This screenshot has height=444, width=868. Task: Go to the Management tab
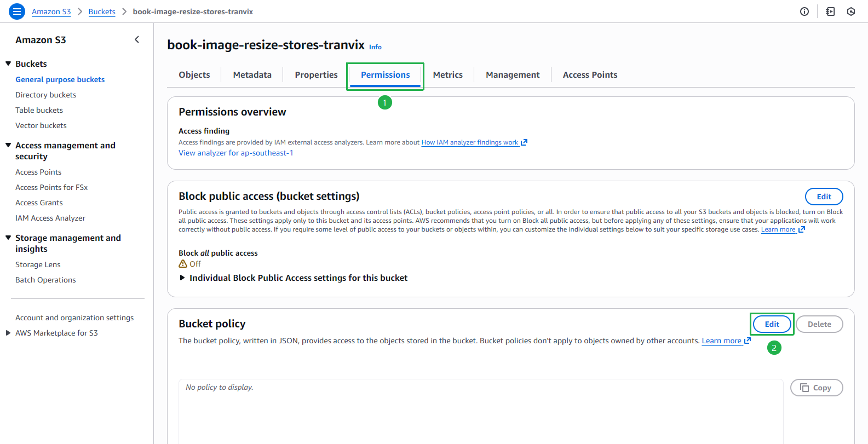[x=513, y=75]
